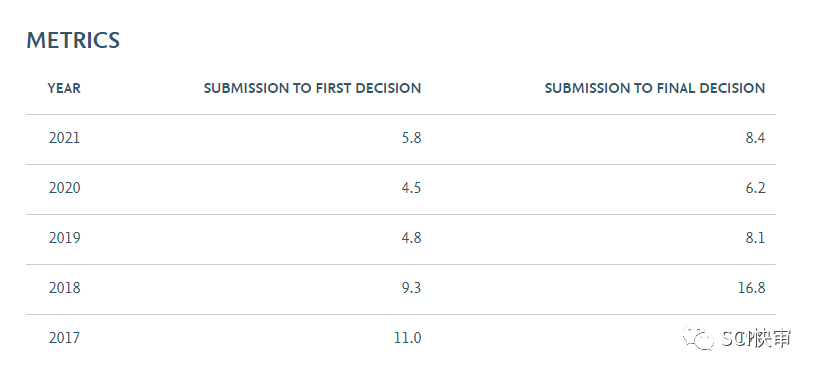
Task: Click the SUBMISSION TO FIRST DECISION header
Action: point(312,88)
